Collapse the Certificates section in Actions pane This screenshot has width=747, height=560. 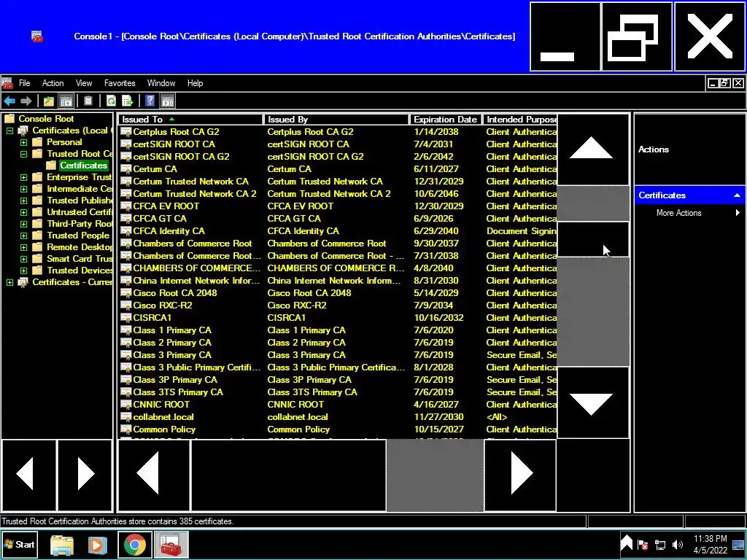tap(737, 195)
